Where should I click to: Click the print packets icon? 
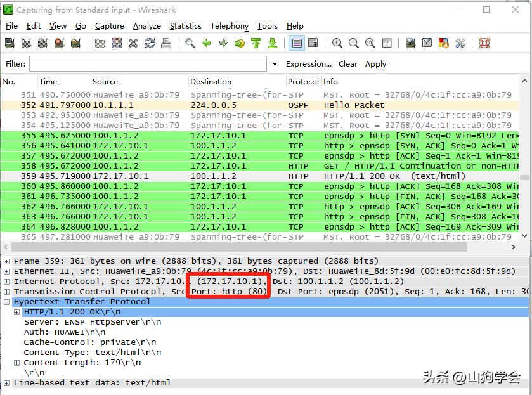click(x=166, y=43)
